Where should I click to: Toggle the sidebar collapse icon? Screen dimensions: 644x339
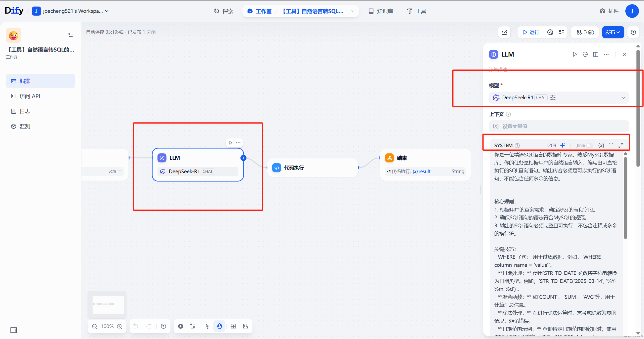pos(14,330)
